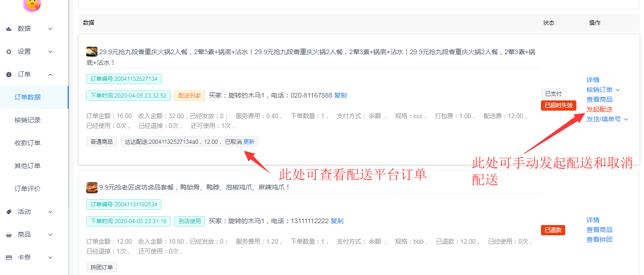The height and width of the screenshot is (275, 644).
Task: Open the 设置 sidebar menu
Action: [x=34, y=52]
